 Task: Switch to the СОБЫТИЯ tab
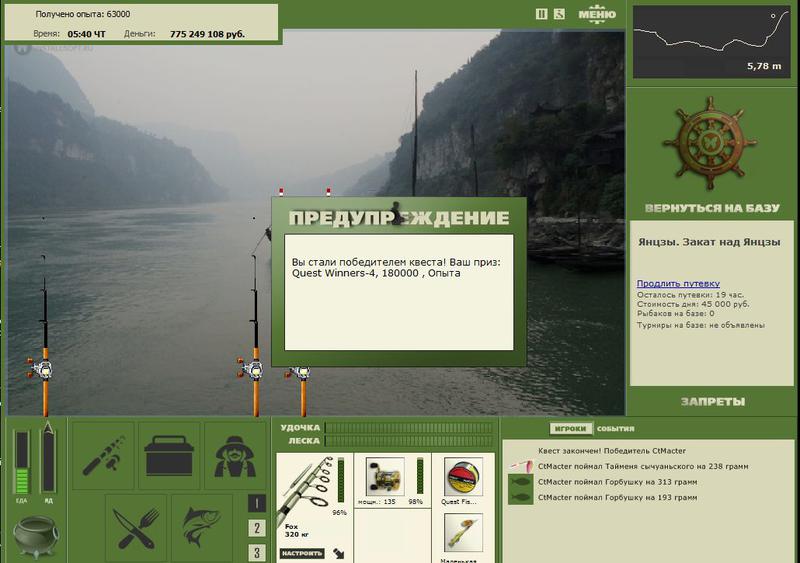pos(615,429)
